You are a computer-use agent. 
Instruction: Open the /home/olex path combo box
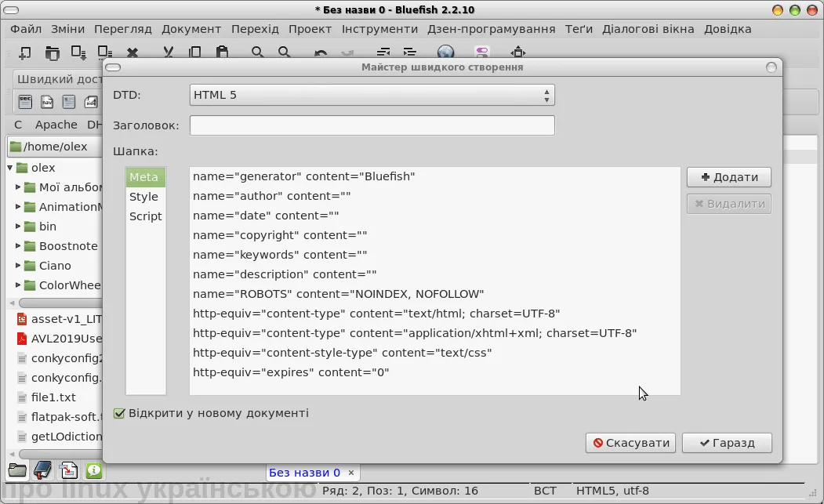(55, 147)
